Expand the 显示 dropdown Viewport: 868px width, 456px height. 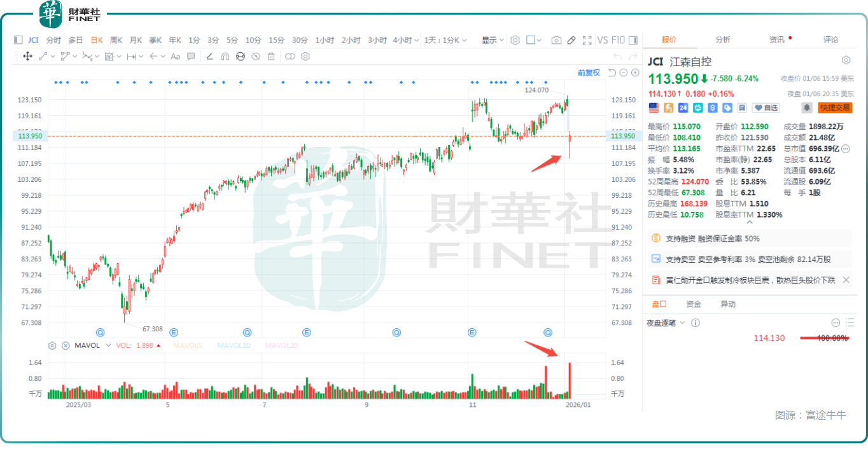pyautogui.click(x=492, y=40)
